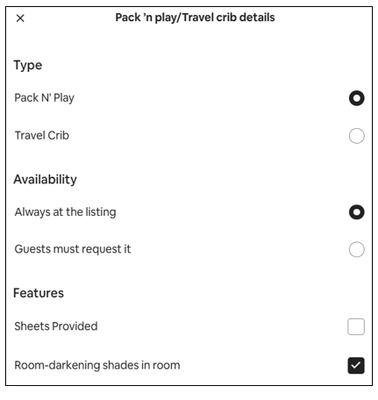Close the Pack 'n play details dialog
378x400 pixels.
point(20,18)
